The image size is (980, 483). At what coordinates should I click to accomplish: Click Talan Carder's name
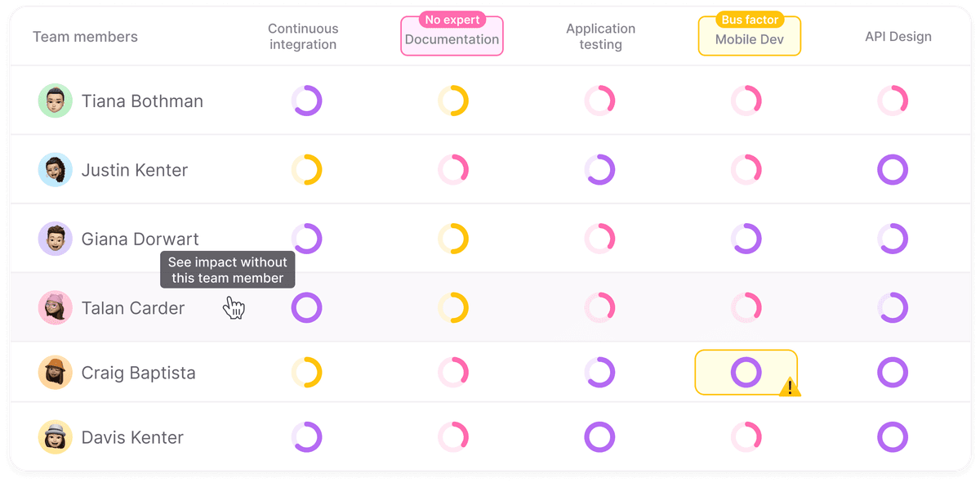(133, 308)
